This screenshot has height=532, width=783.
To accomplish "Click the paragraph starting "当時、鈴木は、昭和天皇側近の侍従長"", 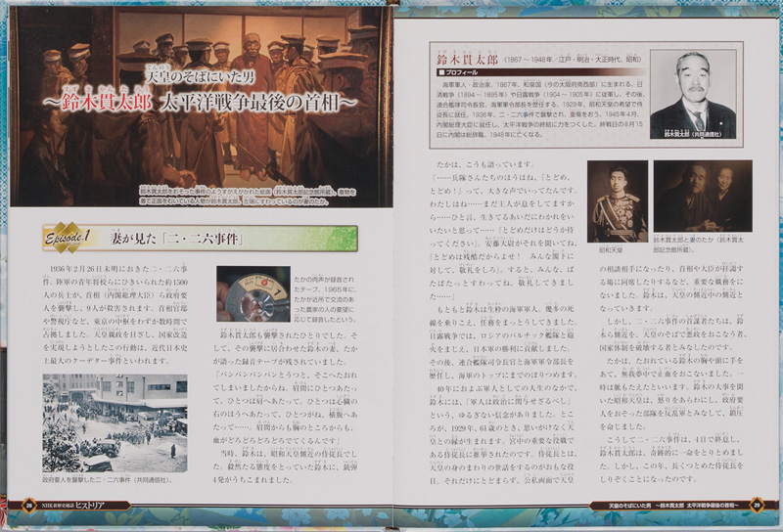I will coord(286,466).
